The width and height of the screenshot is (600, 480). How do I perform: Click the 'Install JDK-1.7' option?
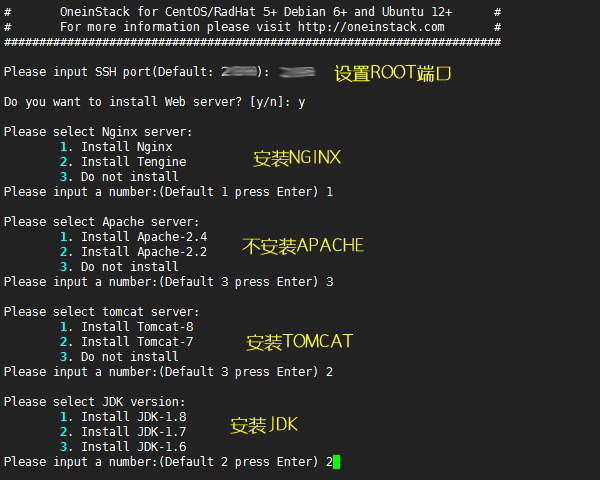coord(123,432)
